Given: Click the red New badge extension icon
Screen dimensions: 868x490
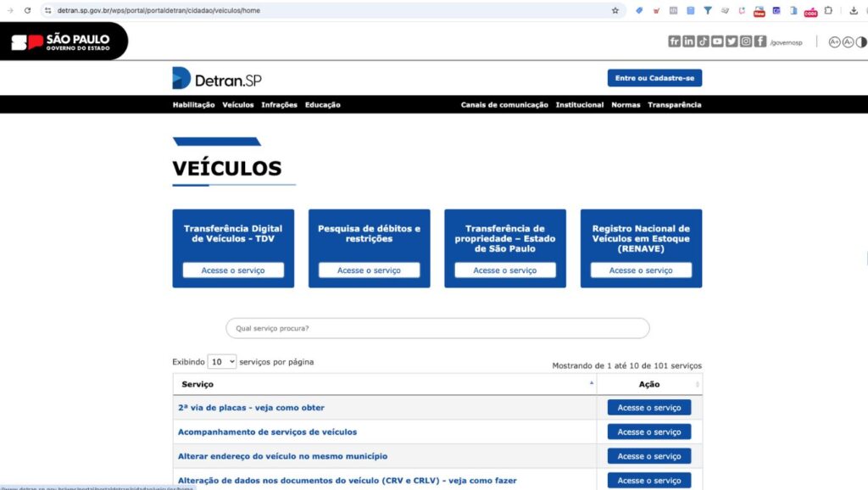Looking at the screenshot, I should pyautogui.click(x=759, y=12).
